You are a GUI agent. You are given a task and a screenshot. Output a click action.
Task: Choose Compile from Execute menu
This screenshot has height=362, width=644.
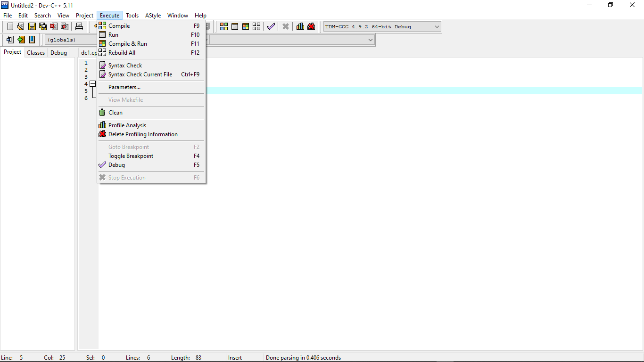(151, 26)
